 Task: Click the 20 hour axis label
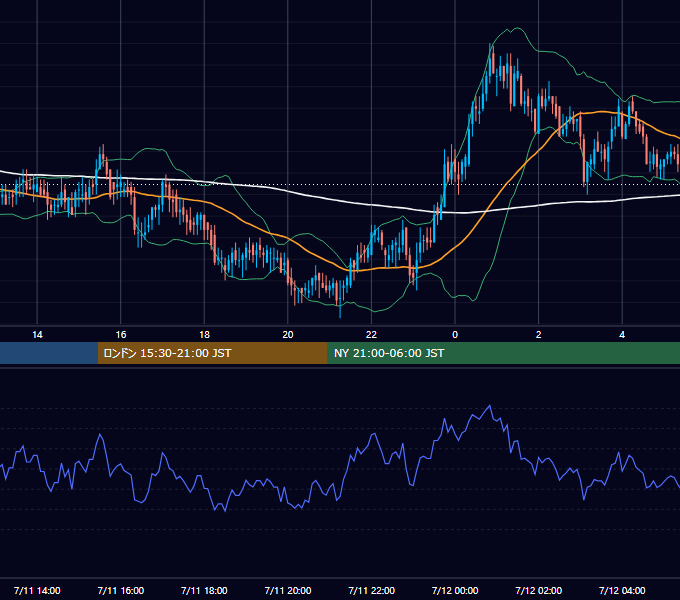(288, 335)
